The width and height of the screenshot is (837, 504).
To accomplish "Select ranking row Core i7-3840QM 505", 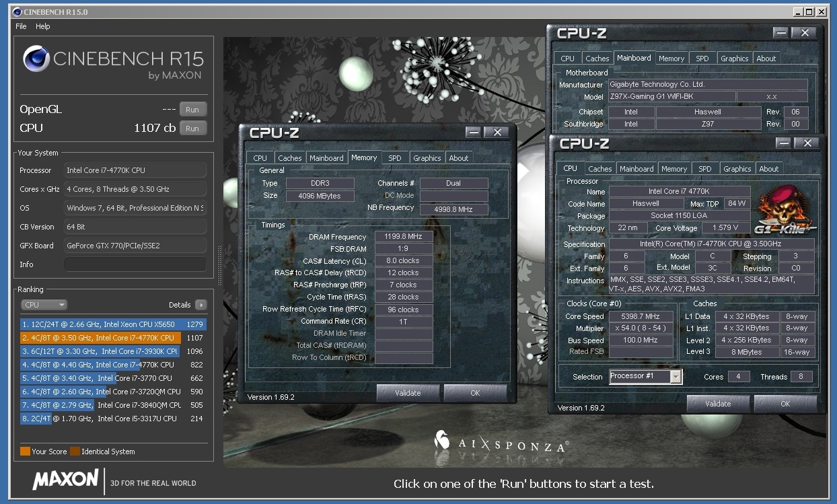I will pos(112,405).
